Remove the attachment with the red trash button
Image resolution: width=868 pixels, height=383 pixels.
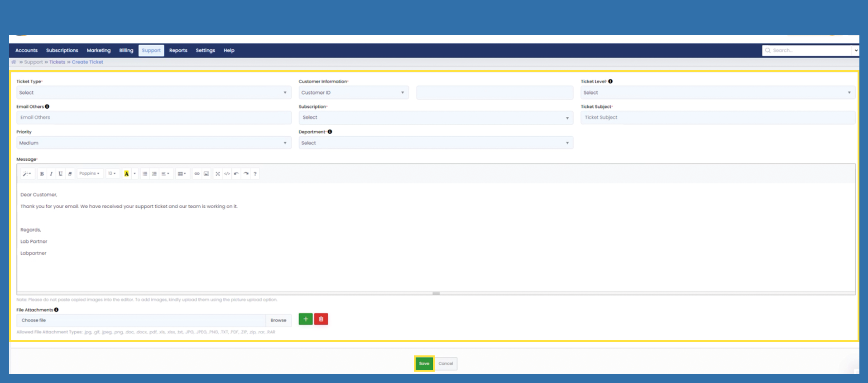coord(321,319)
